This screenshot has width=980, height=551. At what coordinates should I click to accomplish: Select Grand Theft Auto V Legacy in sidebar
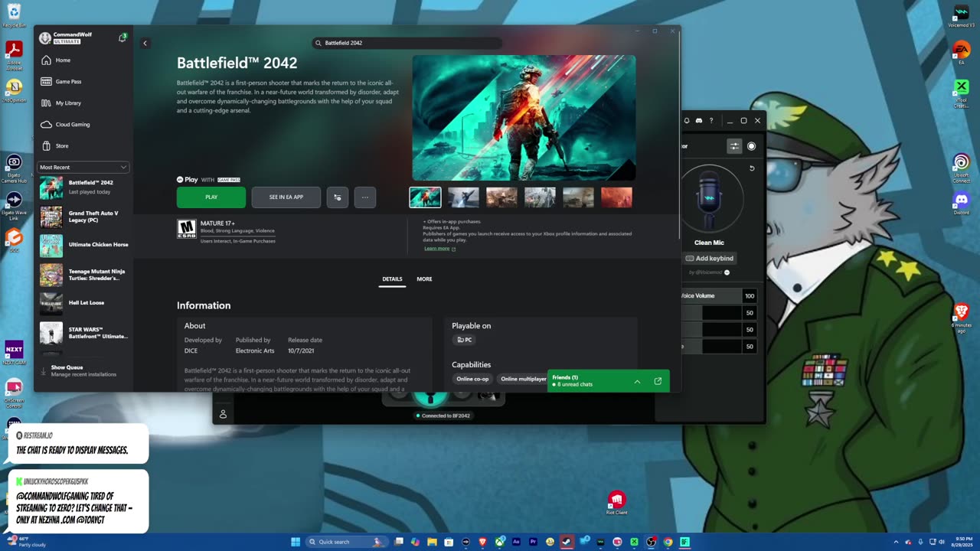[83, 217]
